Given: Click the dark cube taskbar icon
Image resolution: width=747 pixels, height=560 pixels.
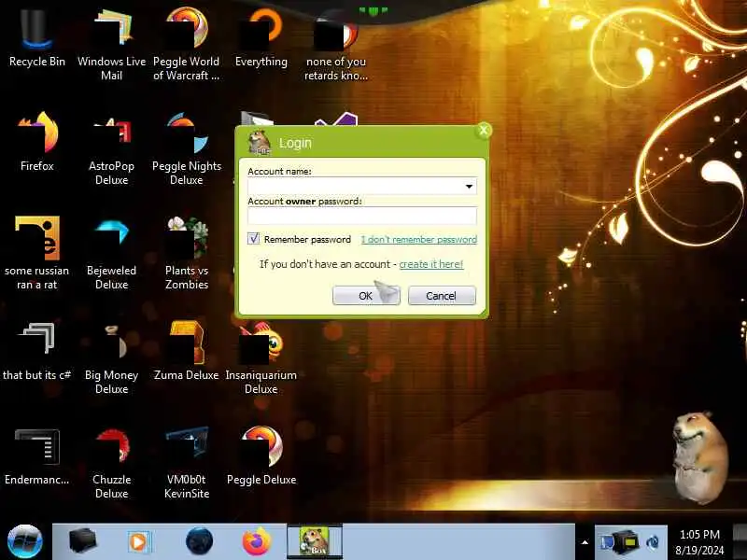Looking at the screenshot, I should pos(82,541).
